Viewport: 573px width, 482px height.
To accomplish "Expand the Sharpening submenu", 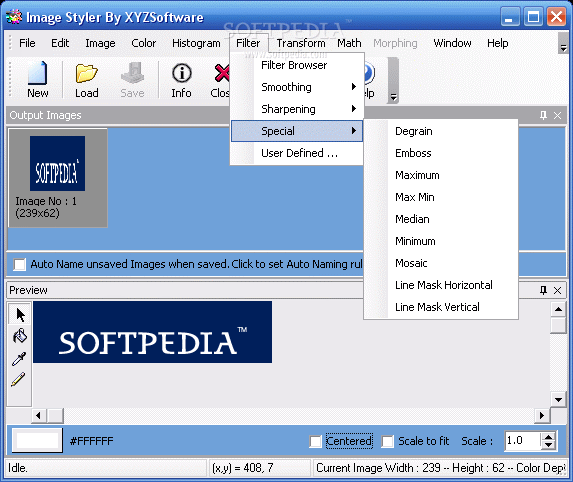I will [x=297, y=109].
